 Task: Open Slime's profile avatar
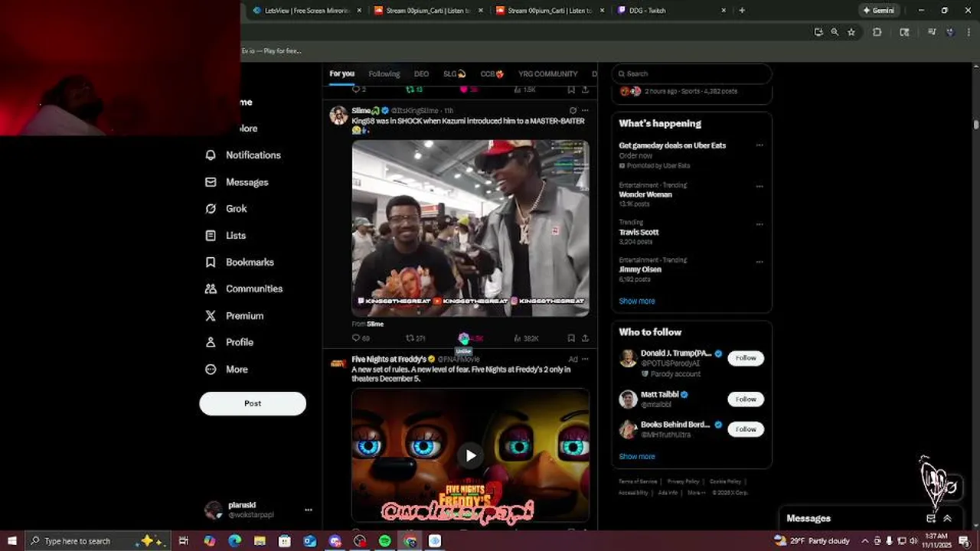pos(338,116)
